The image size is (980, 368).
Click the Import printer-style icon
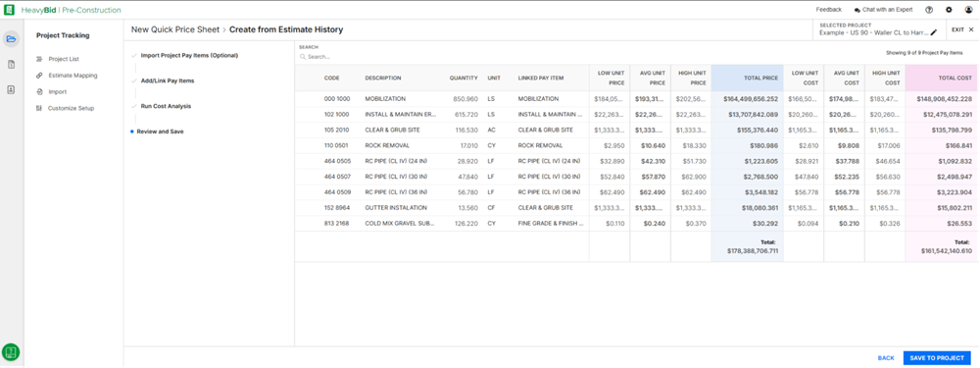[x=39, y=92]
